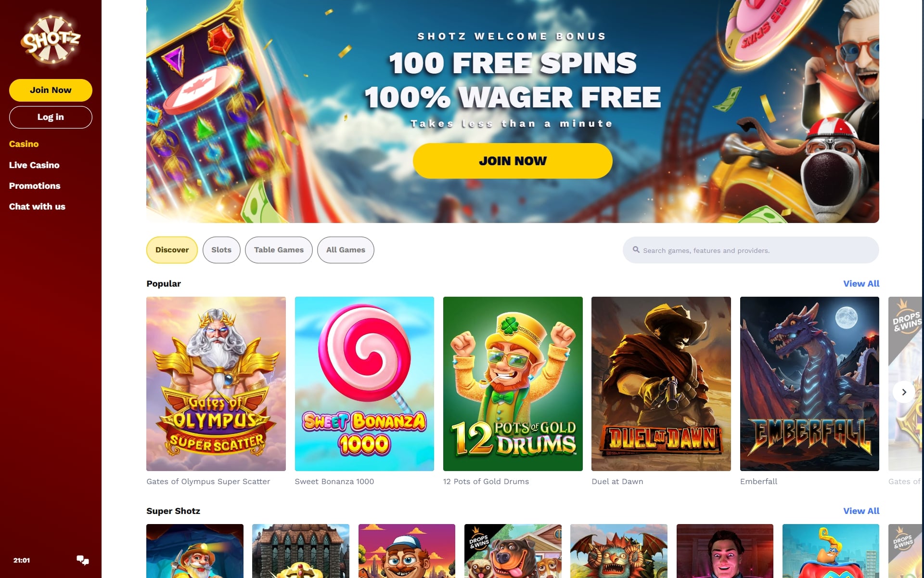
Task: Show the All Games tab
Action: pos(346,250)
